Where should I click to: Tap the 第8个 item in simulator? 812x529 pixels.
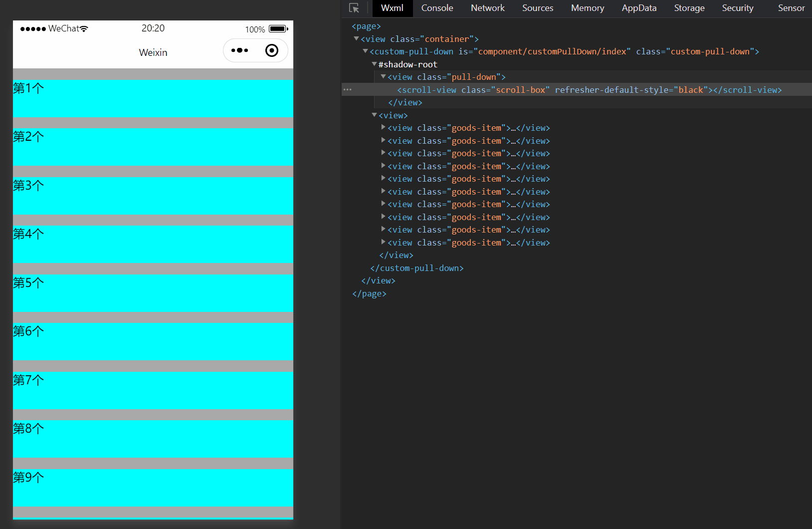(x=153, y=439)
